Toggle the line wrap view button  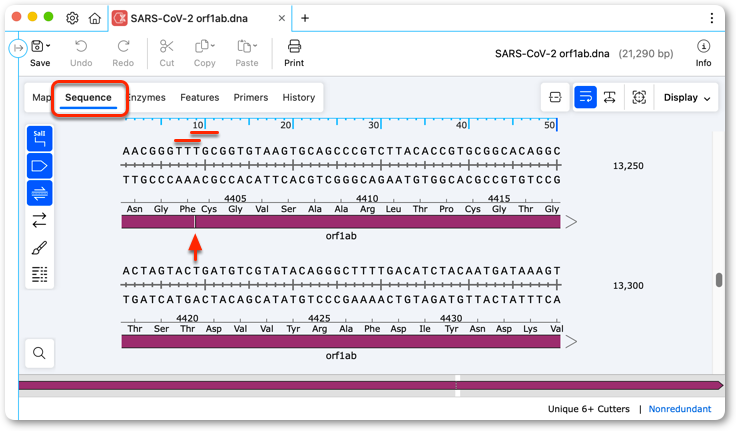tap(585, 97)
